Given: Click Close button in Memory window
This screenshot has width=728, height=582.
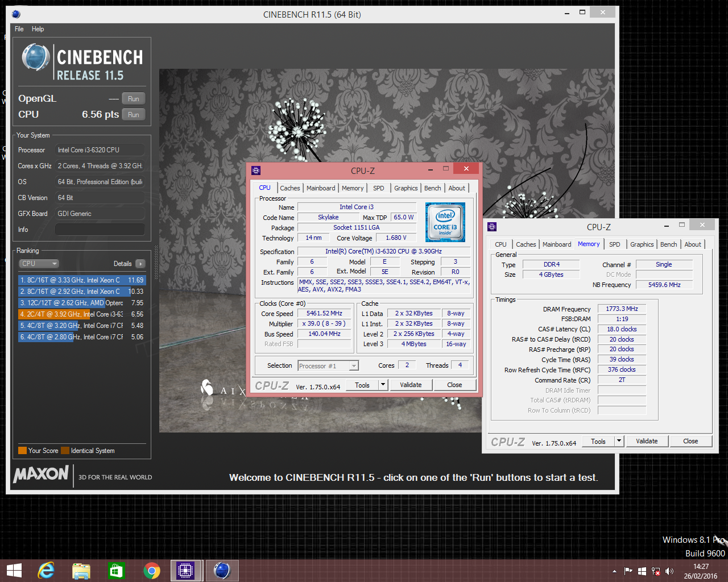Looking at the screenshot, I should [x=690, y=441].
